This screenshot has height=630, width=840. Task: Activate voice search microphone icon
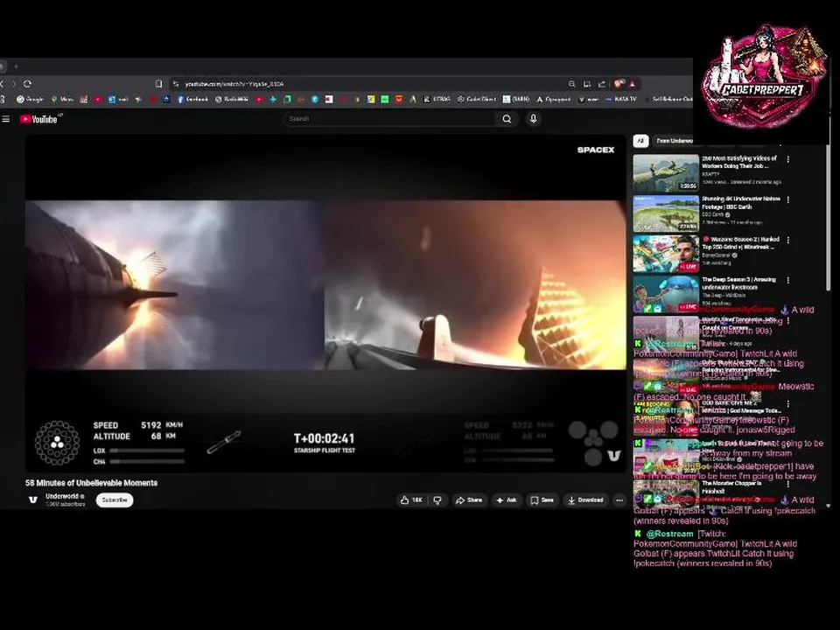[533, 119]
